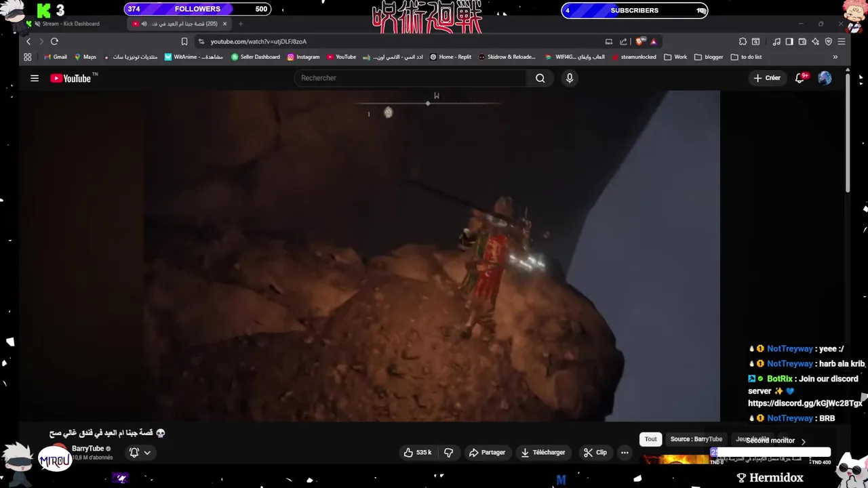This screenshot has height=488, width=868.
Task: Focus the Rechercher search field
Action: point(410,78)
